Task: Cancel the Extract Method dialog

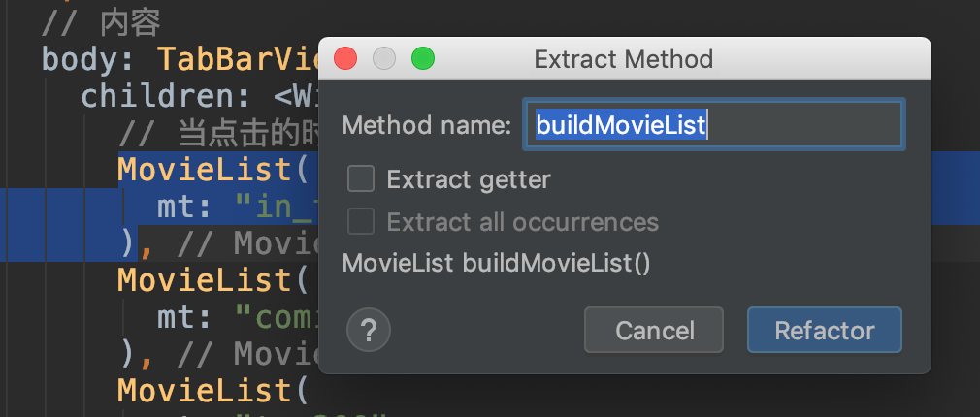Action: click(654, 331)
